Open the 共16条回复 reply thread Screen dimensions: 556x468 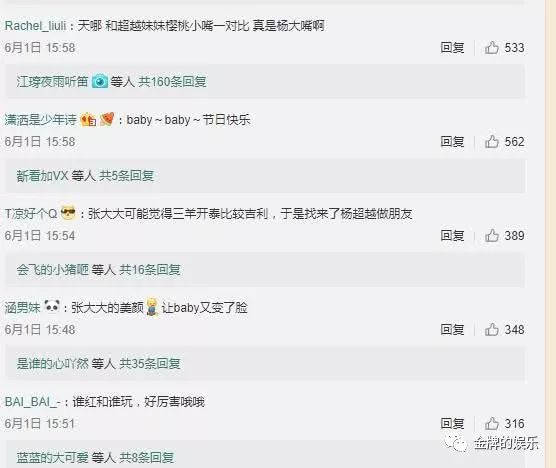point(150,269)
